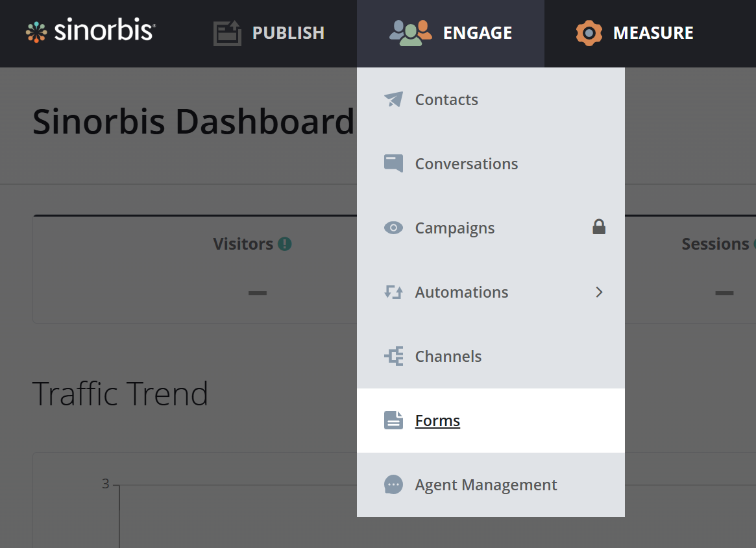Open the PUBLISH menu

[x=287, y=32]
